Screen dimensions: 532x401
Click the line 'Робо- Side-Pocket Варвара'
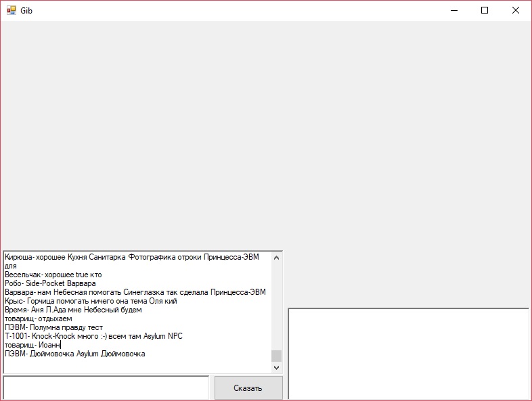(x=50, y=283)
